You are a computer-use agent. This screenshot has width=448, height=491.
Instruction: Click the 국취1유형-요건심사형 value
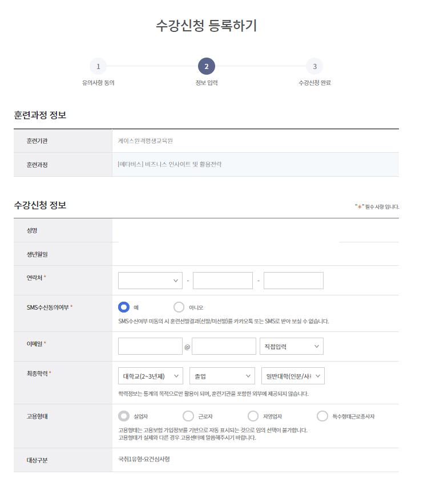point(144,460)
